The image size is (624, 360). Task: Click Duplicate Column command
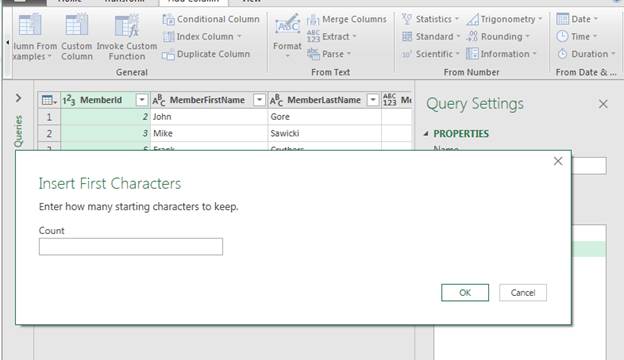pyautogui.click(x=206, y=54)
